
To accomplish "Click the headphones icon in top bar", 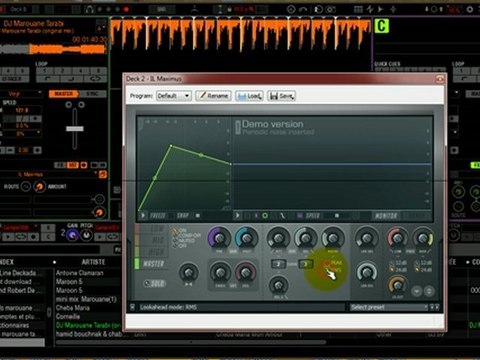I will click(89, 9).
